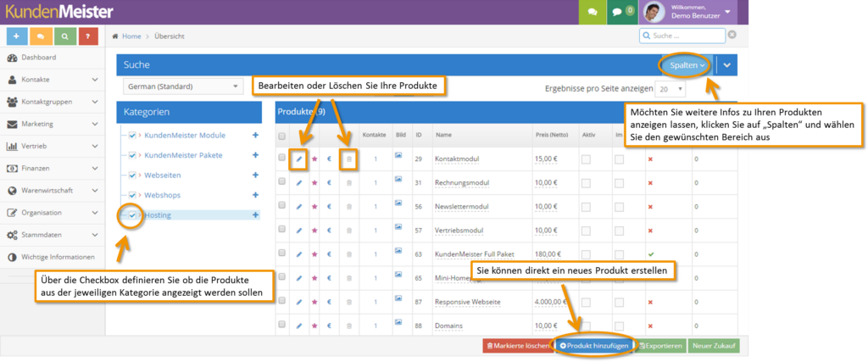Click the trash icon for Responsive Webseite

(x=348, y=302)
